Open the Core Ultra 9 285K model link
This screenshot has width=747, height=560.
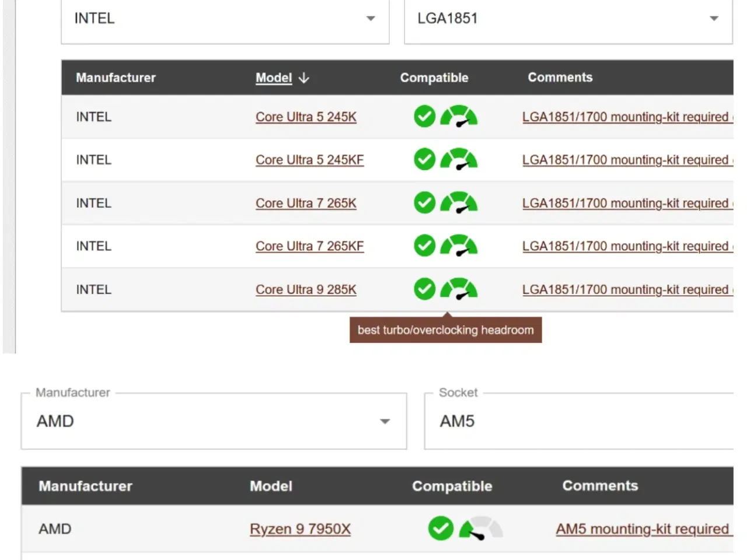[306, 289]
